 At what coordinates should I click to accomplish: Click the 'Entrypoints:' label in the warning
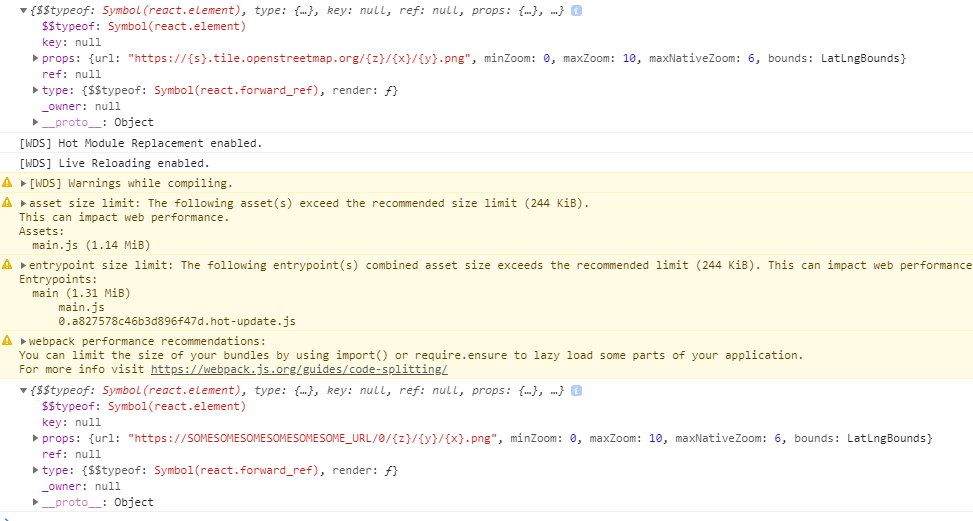pos(58,279)
